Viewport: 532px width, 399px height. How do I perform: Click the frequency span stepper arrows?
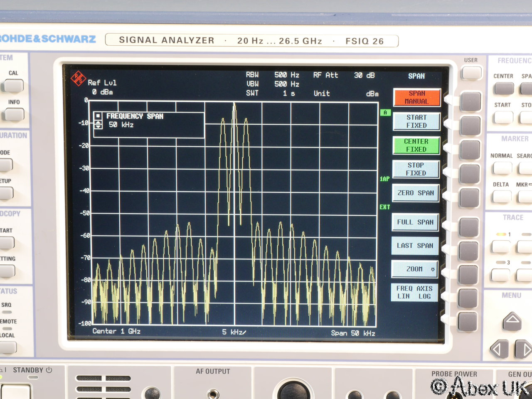pyautogui.click(x=98, y=124)
